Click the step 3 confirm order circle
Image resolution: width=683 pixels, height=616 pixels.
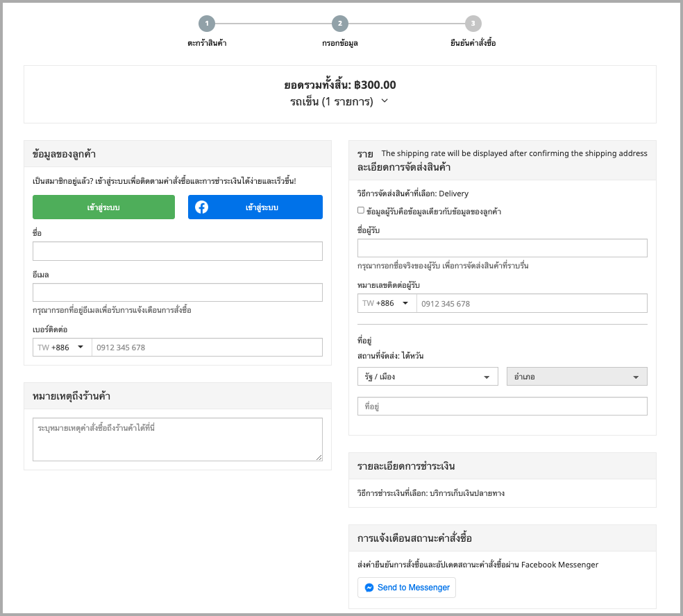(473, 24)
